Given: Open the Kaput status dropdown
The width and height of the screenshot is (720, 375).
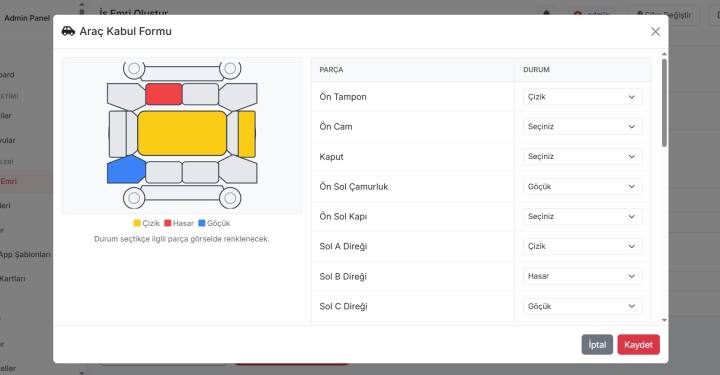Looking at the screenshot, I should pos(582,157).
